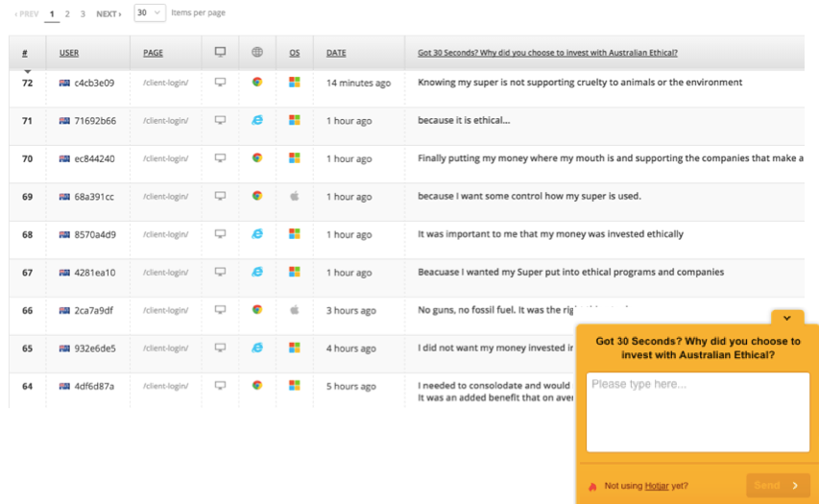Click Apple OS icon in row 66
Image resolution: width=819 pixels, height=504 pixels.
coord(295,310)
